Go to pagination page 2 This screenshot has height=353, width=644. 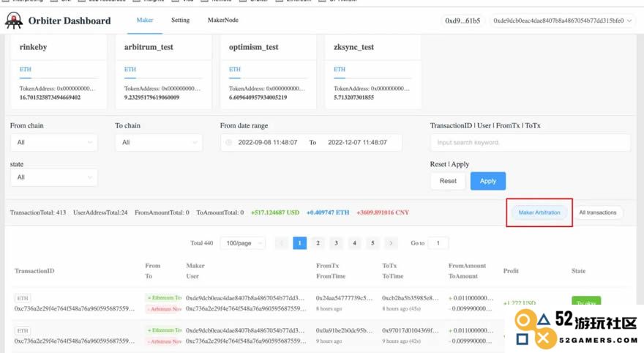[318, 243]
